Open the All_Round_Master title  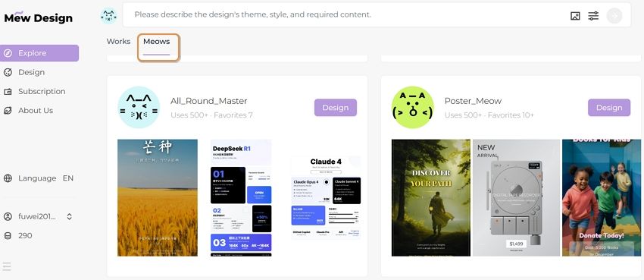[208, 101]
